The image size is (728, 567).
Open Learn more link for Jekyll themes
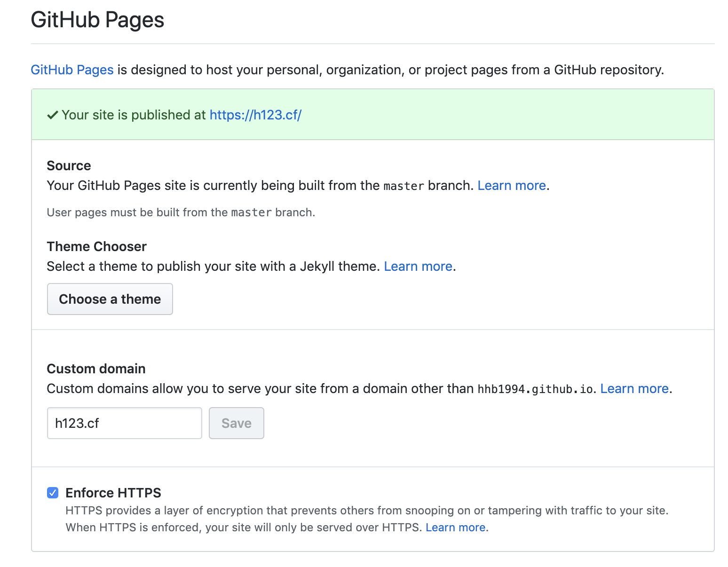tap(418, 267)
